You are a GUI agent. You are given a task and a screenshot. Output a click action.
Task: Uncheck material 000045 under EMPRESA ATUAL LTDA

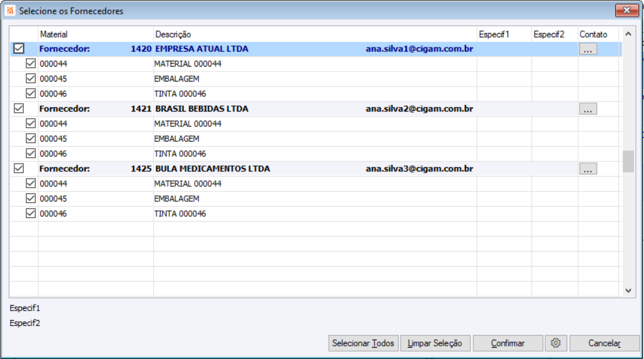point(31,78)
